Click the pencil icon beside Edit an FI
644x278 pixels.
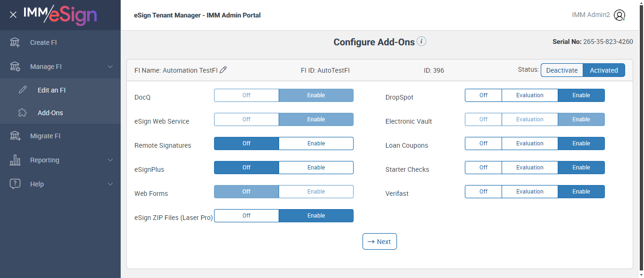(23, 90)
